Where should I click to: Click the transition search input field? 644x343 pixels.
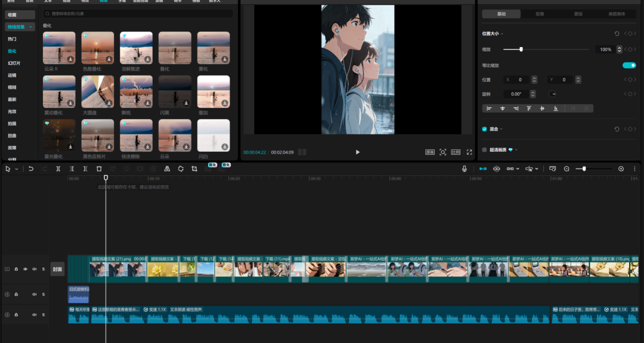pos(138,14)
